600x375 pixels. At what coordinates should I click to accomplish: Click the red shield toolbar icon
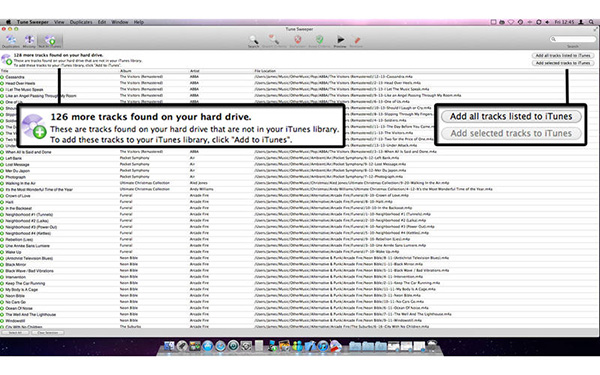click(x=297, y=41)
